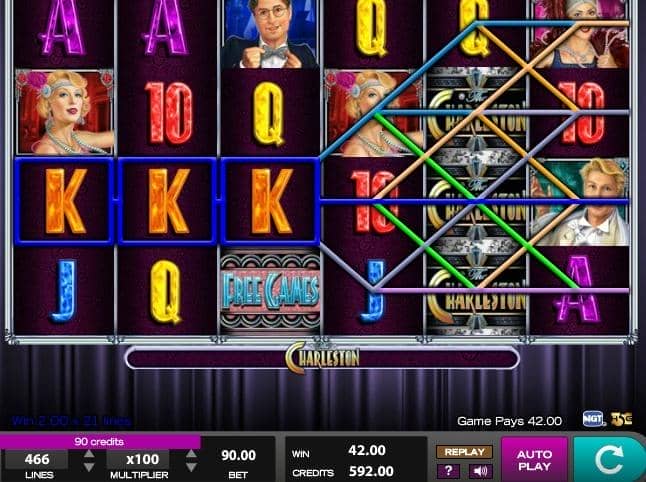
Task: Select the man with bow tie symbol
Action: point(270,34)
